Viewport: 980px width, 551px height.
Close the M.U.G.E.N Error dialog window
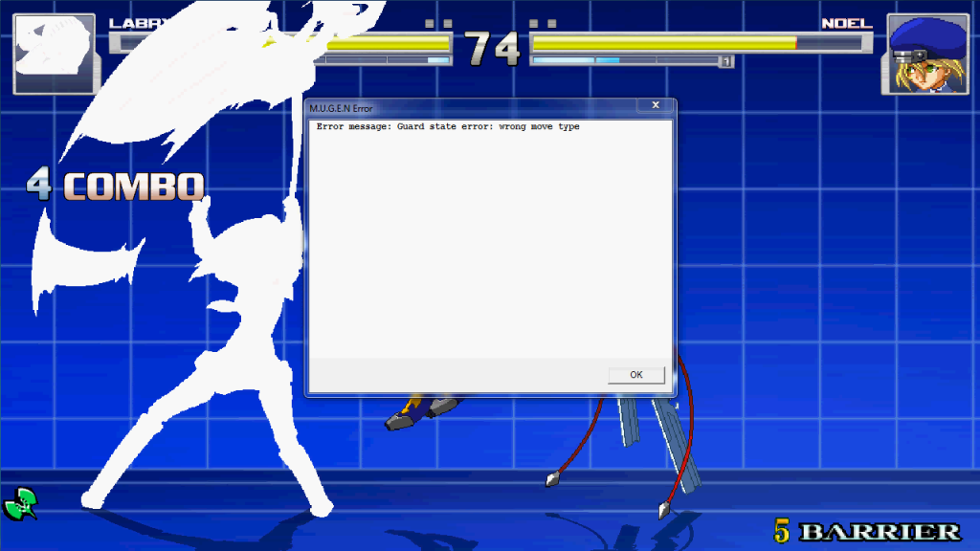[656, 105]
